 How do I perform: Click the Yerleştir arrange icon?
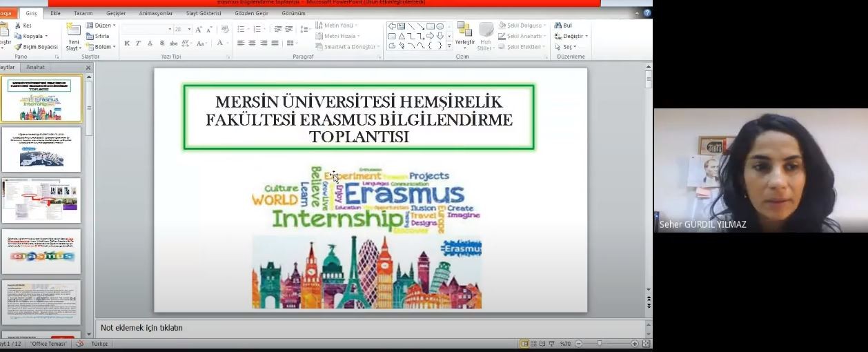464,30
